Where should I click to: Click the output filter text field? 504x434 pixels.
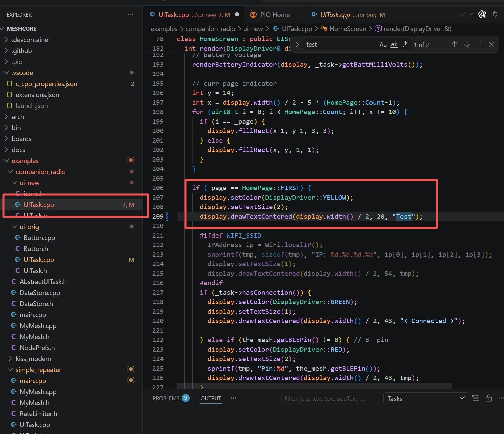[331, 398]
